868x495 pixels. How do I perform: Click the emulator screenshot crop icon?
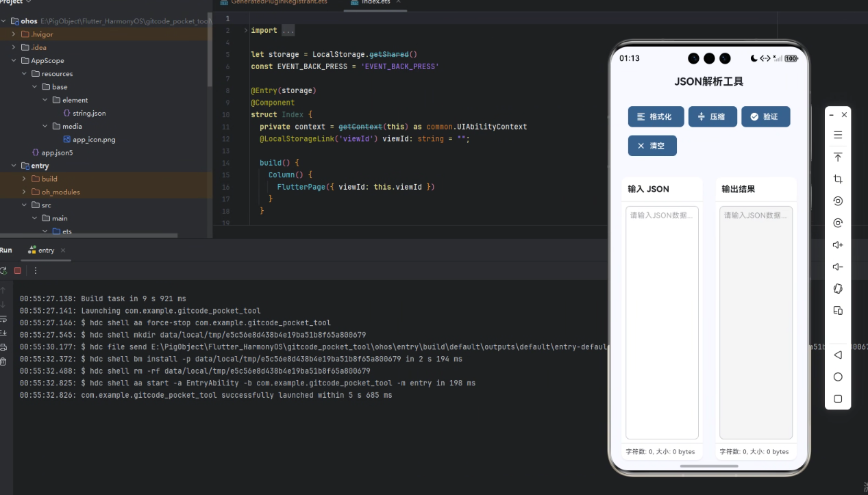pyautogui.click(x=838, y=179)
